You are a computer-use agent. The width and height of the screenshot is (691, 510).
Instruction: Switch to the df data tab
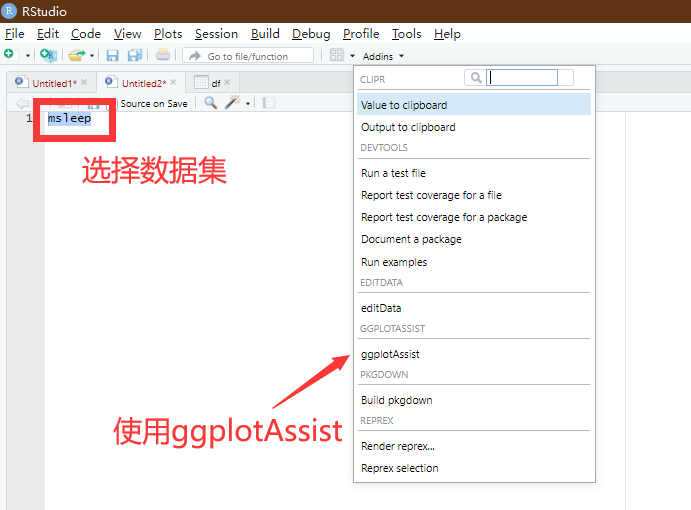pyautogui.click(x=212, y=83)
